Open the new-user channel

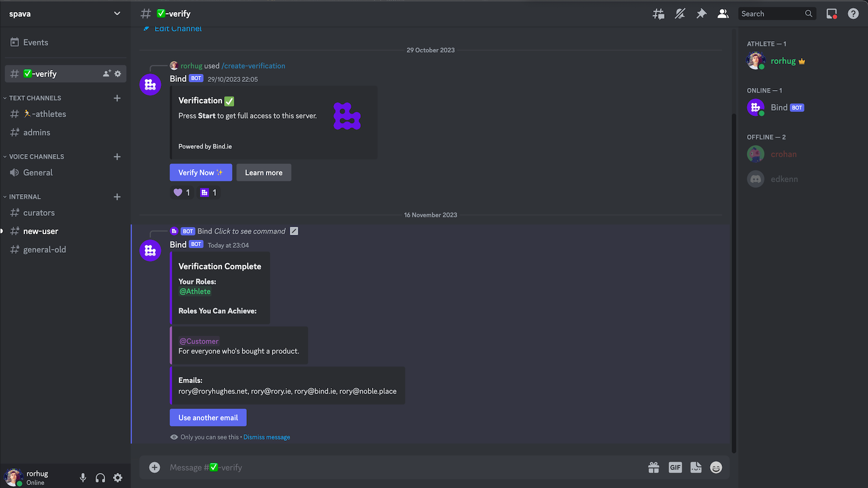65,231
